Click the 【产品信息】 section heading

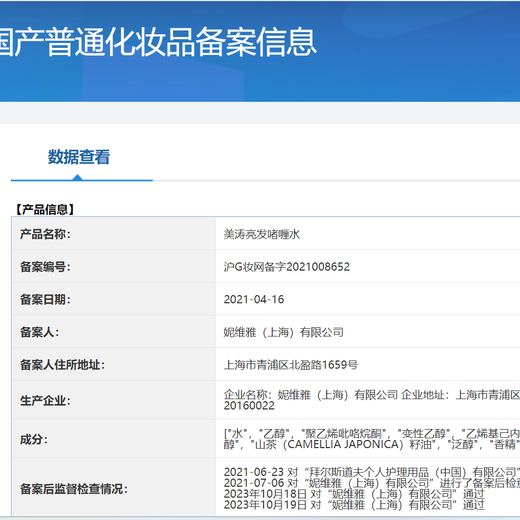point(45,210)
